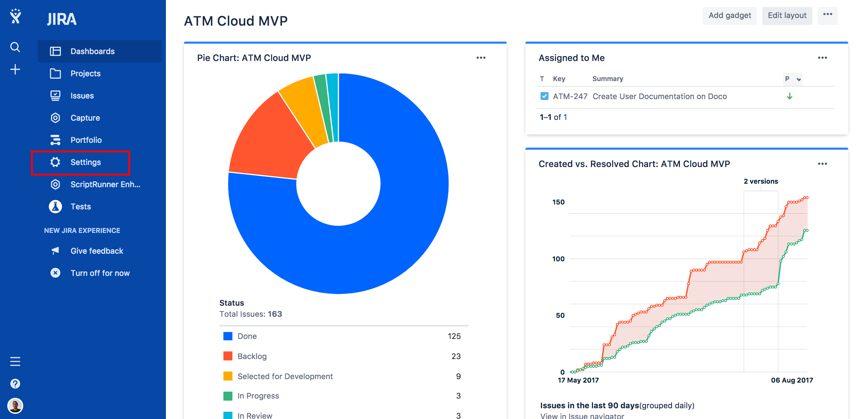This screenshot has width=868, height=419.
Task: Click the Tests flask icon
Action: (x=55, y=207)
